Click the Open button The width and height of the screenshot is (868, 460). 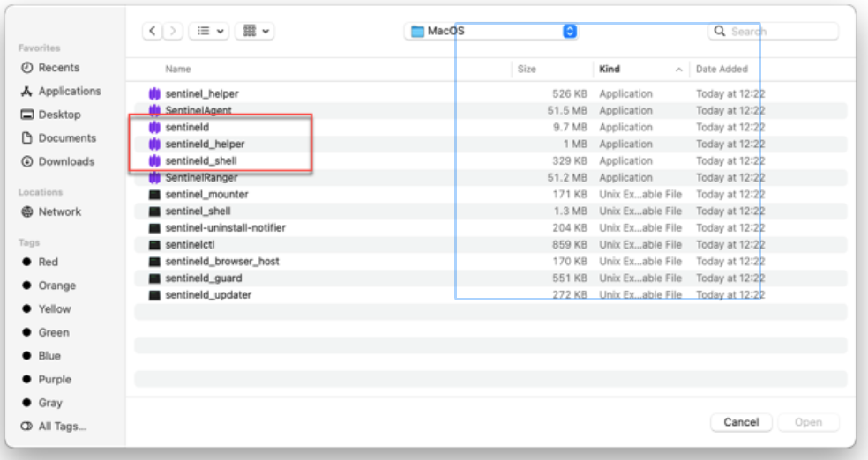808,422
